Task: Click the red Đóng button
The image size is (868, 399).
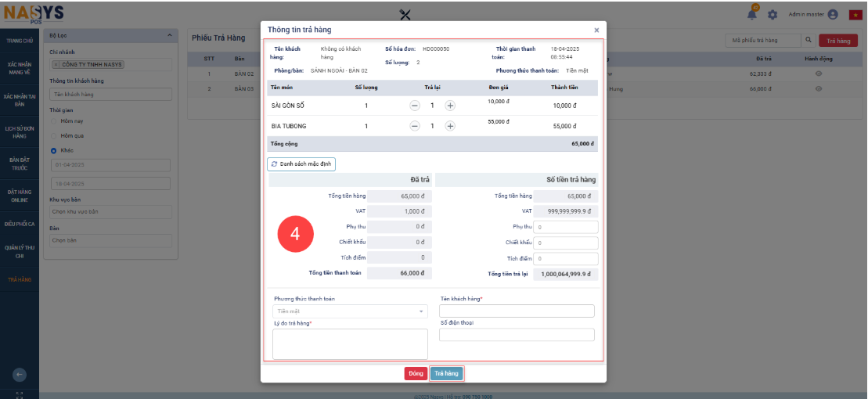Action: [415, 374]
